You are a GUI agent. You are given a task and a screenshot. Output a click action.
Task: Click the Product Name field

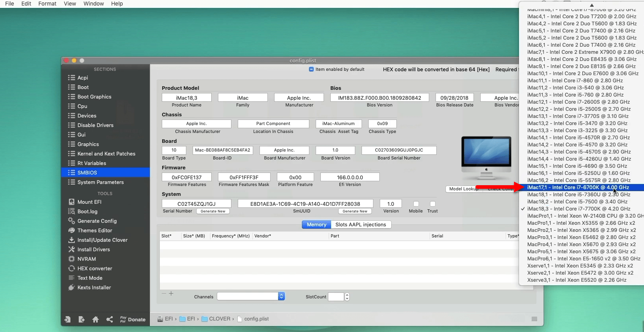[x=187, y=98]
